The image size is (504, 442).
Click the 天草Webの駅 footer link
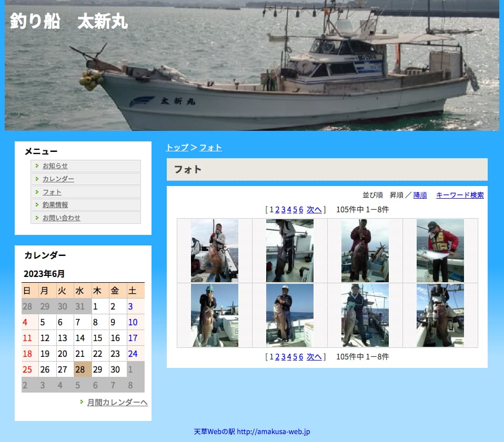tap(251, 431)
